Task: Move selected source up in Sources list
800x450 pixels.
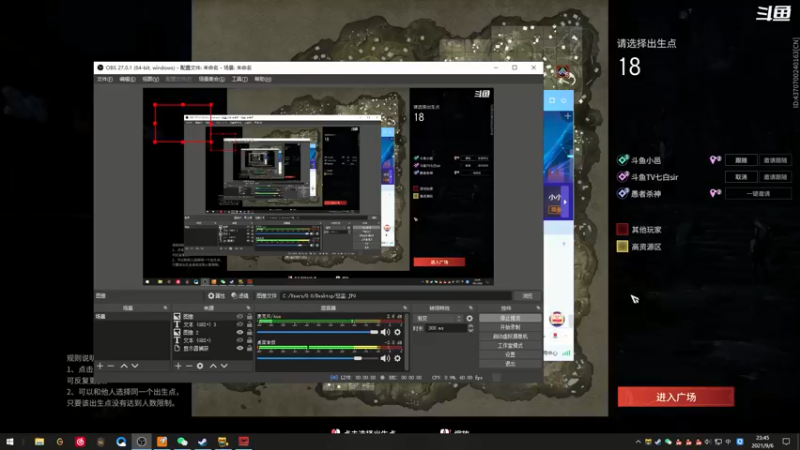Action: pos(213,366)
